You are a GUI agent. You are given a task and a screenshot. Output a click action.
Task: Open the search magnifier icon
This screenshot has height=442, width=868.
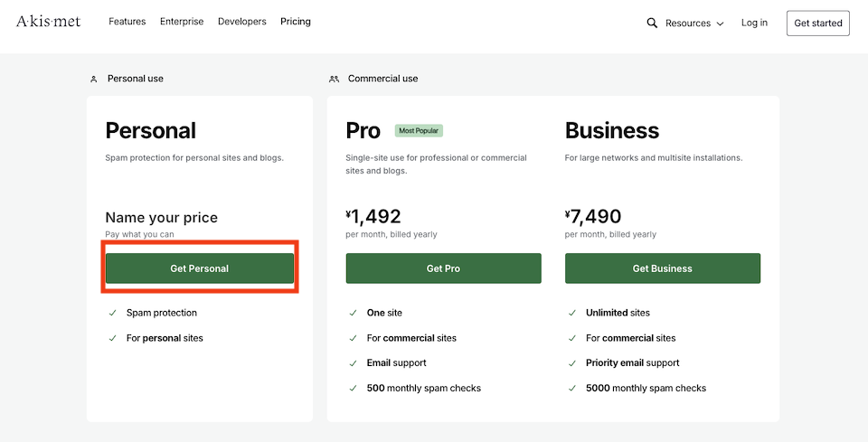[x=652, y=23]
